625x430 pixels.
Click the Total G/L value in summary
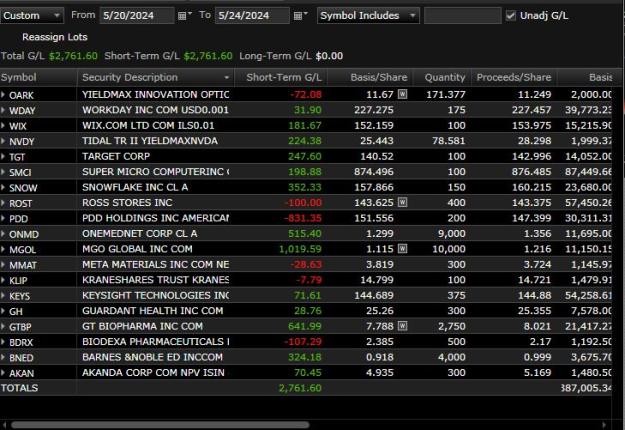coord(73,56)
